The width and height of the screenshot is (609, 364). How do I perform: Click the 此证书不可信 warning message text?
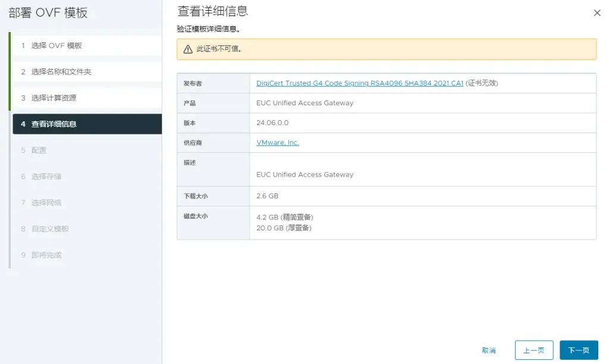click(x=219, y=49)
